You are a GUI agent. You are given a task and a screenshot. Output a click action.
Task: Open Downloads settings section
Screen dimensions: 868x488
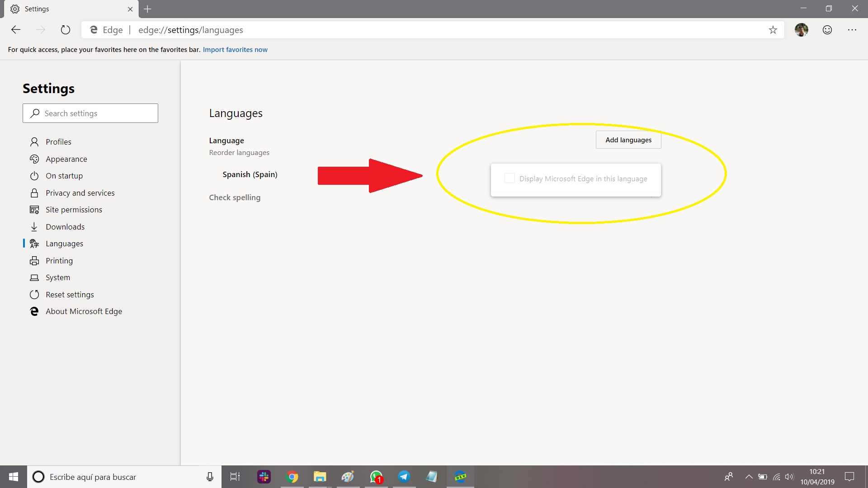[65, 227]
